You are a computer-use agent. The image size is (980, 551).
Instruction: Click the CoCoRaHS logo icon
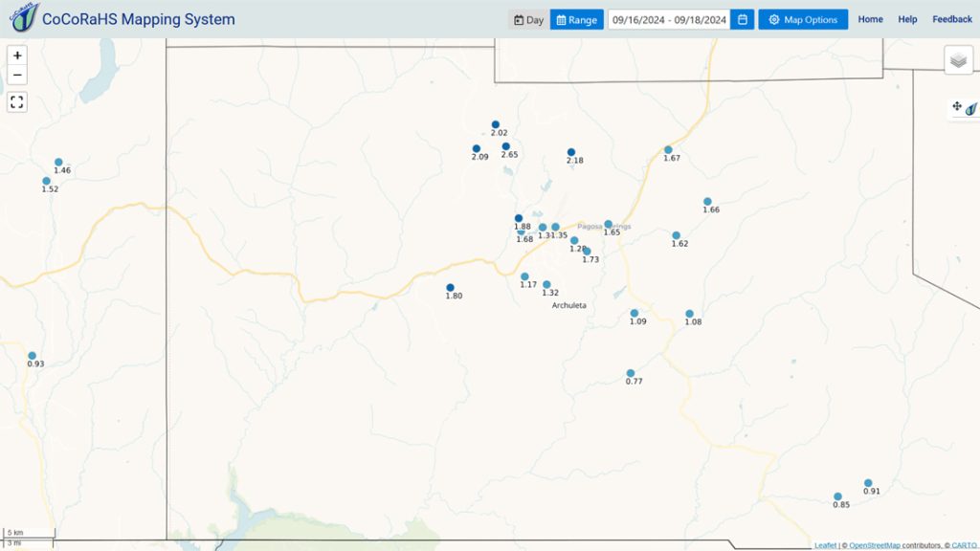click(24, 17)
